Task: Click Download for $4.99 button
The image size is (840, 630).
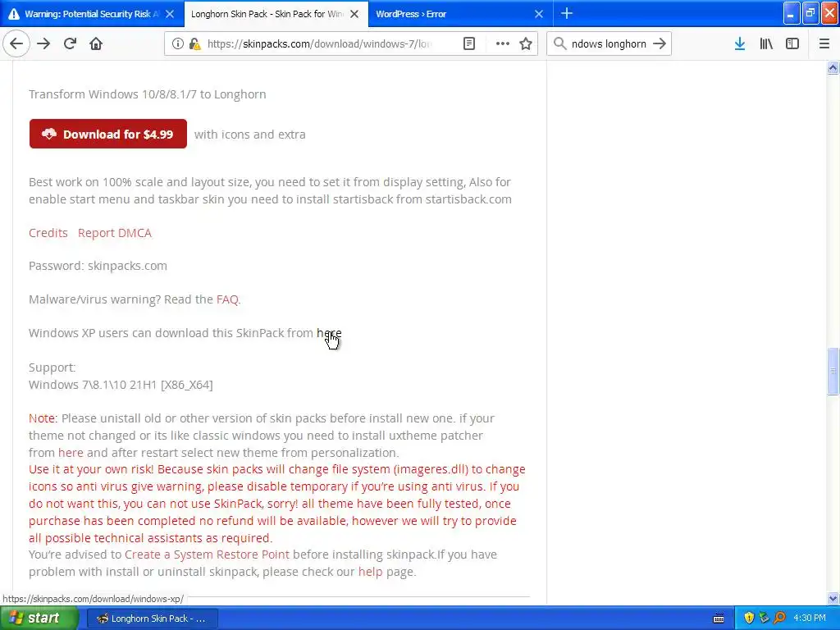Action: [x=108, y=134]
